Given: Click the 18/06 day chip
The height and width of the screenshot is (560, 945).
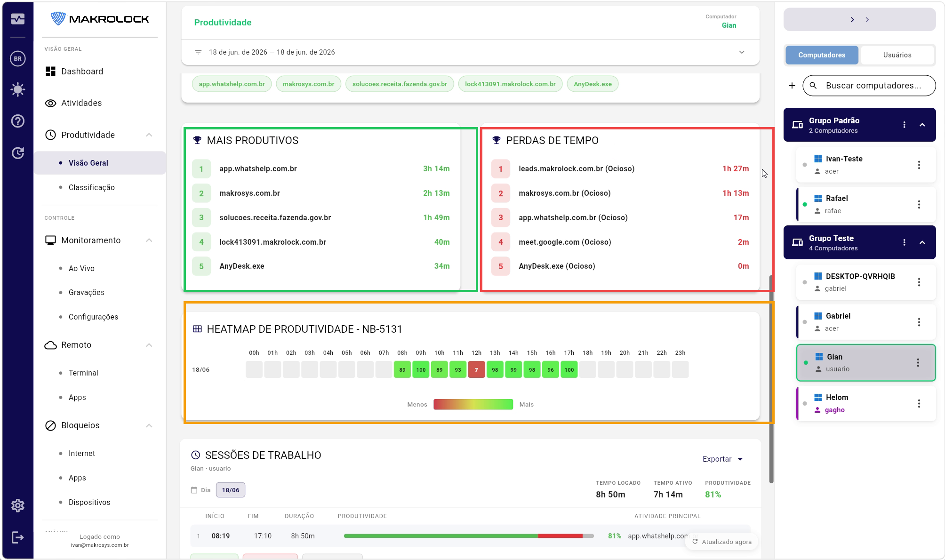Looking at the screenshot, I should (231, 490).
